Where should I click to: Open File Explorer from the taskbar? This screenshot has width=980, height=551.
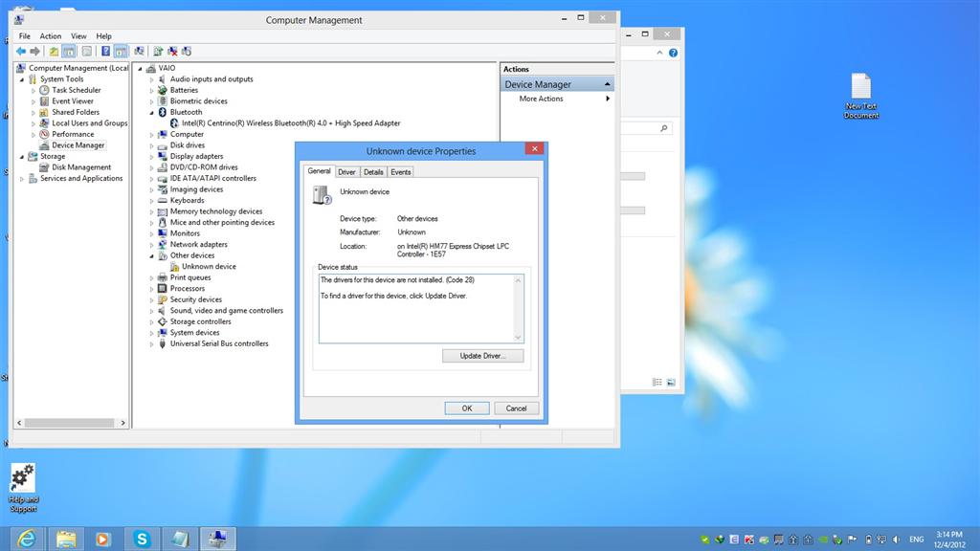tap(66, 539)
